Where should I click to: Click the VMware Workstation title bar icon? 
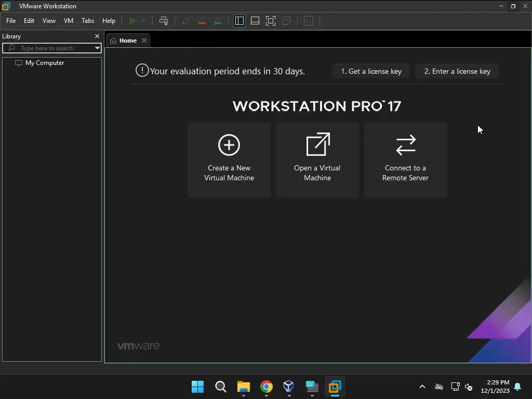click(6, 6)
